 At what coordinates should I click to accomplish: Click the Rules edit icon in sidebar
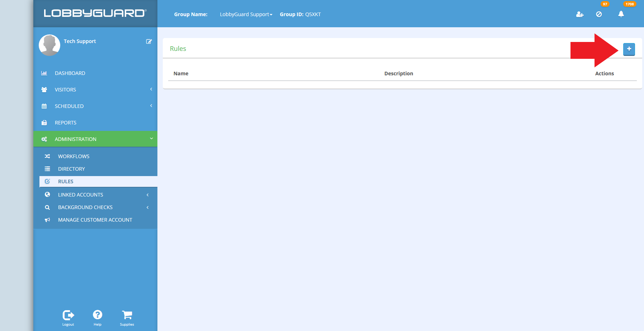pyautogui.click(x=47, y=181)
